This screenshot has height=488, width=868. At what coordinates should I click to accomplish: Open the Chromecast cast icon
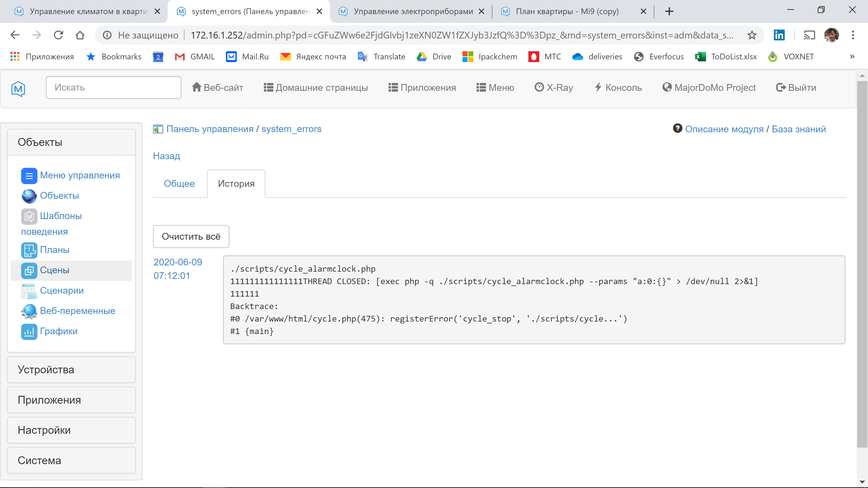tap(810, 35)
